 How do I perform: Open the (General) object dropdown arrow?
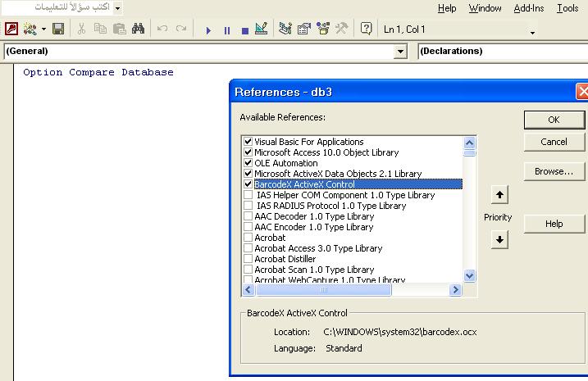[x=400, y=51]
